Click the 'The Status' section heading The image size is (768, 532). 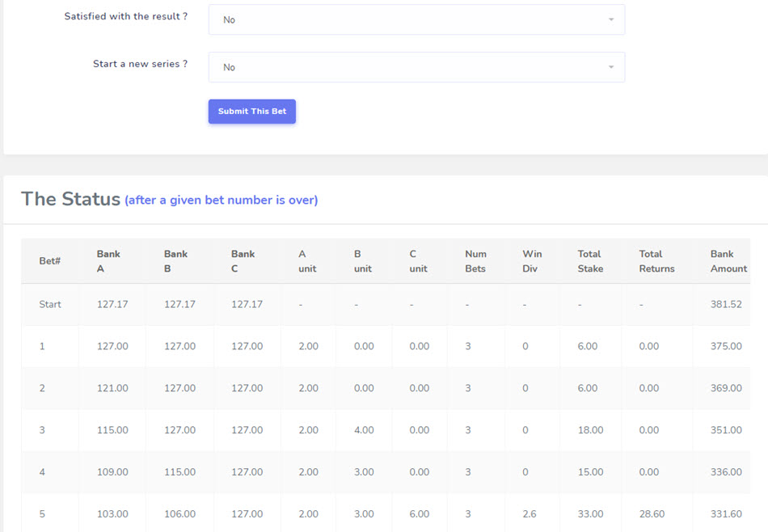tap(70, 199)
